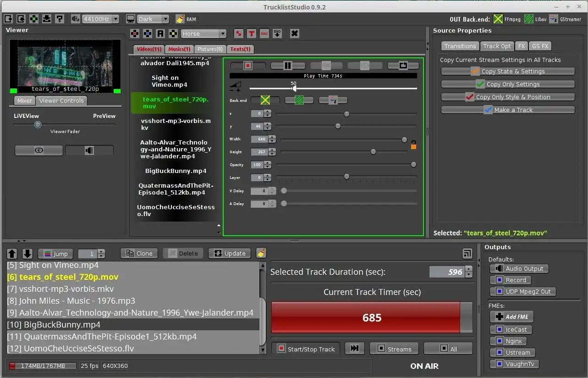Click the orange aspect-ratio lock icon
The width and height of the screenshot is (588, 378).
click(x=413, y=145)
